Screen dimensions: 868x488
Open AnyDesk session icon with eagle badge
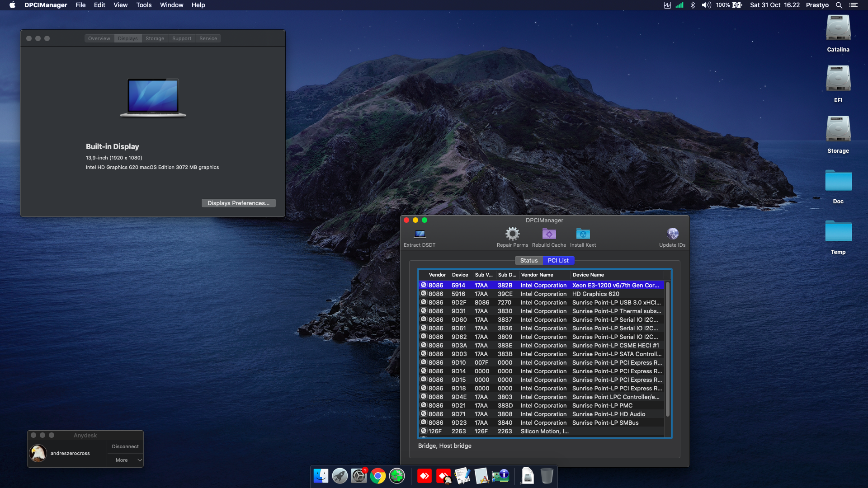pyautogui.click(x=444, y=476)
